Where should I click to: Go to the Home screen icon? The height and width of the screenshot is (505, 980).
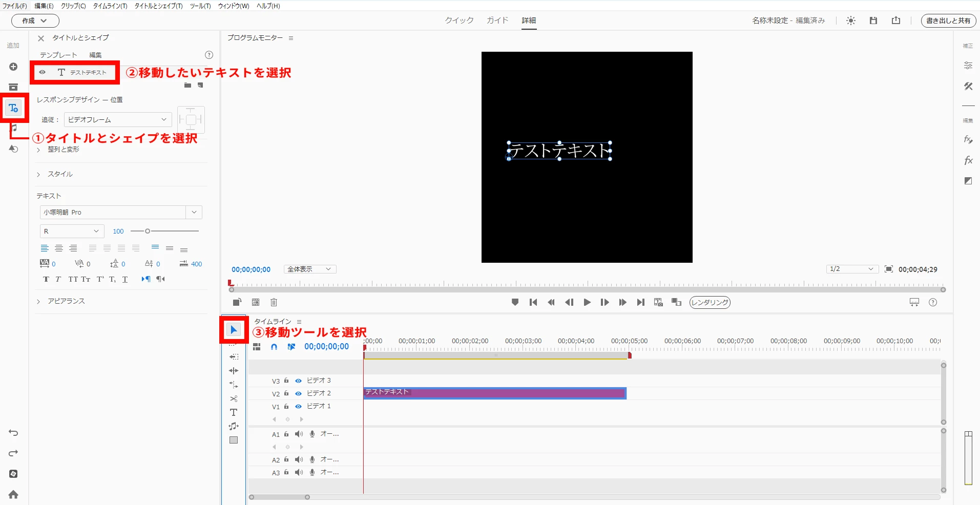13,494
